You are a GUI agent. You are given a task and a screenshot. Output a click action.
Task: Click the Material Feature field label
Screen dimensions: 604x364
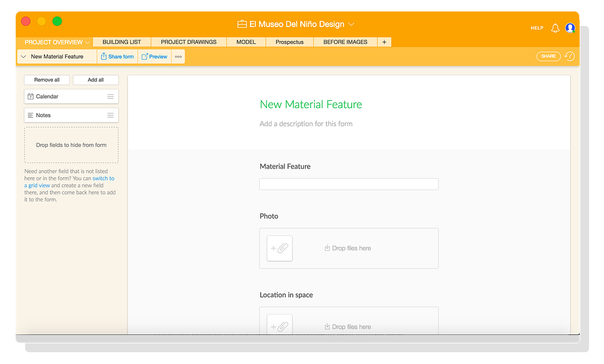click(285, 167)
